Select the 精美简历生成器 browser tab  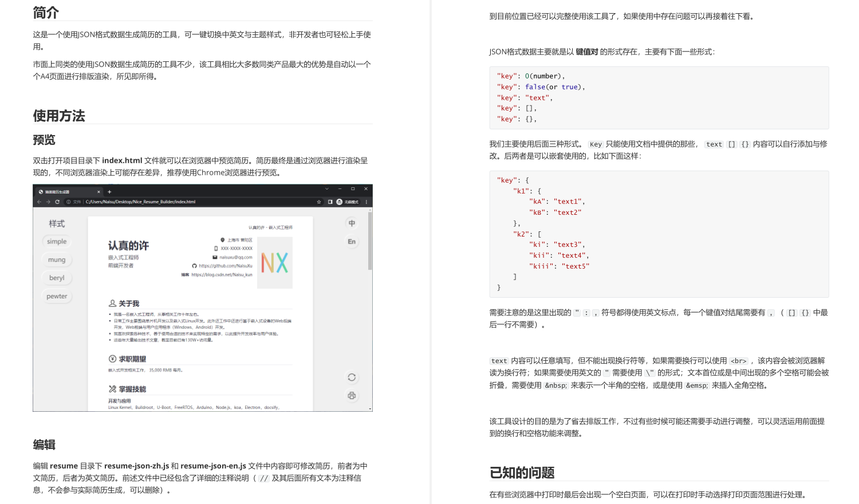pyautogui.click(x=69, y=192)
